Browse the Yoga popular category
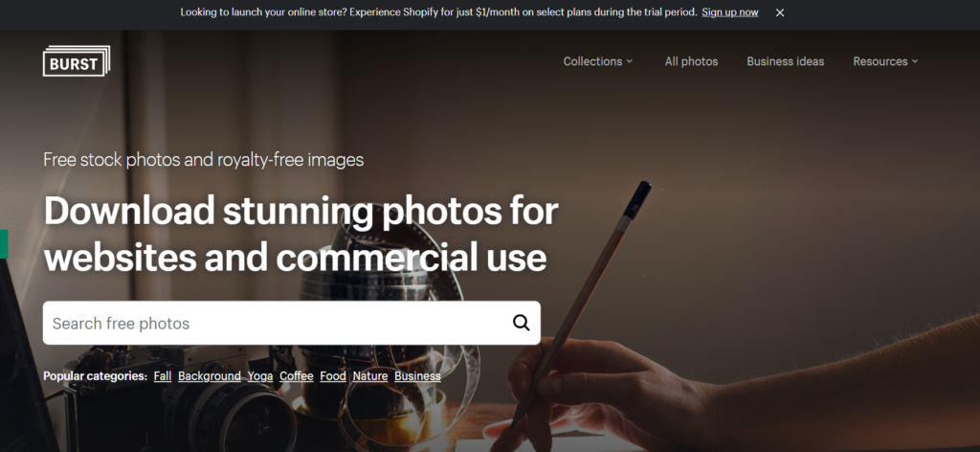Viewport: 980px width, 452px height. pyautogui.click(x=260, y=375)
